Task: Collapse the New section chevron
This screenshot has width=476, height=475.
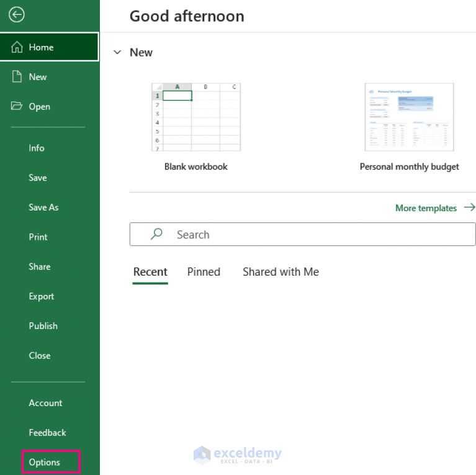Action: [x=117, y=52]
